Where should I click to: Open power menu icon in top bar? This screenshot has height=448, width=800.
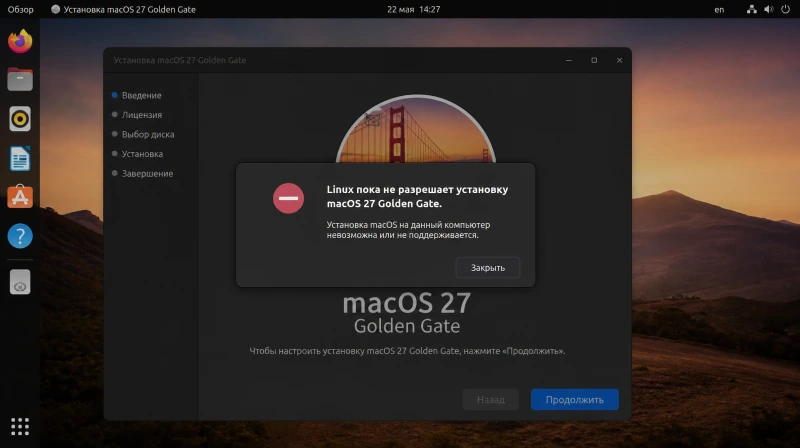coord(785,9)
